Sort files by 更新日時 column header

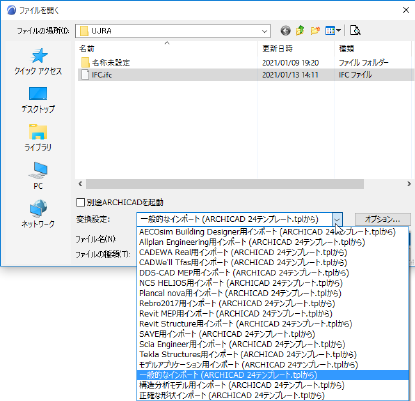296,49
